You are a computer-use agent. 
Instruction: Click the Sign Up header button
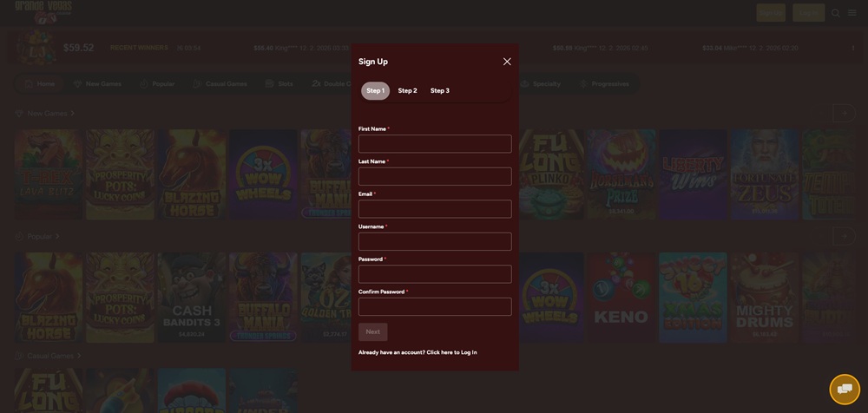coord(771,13)
